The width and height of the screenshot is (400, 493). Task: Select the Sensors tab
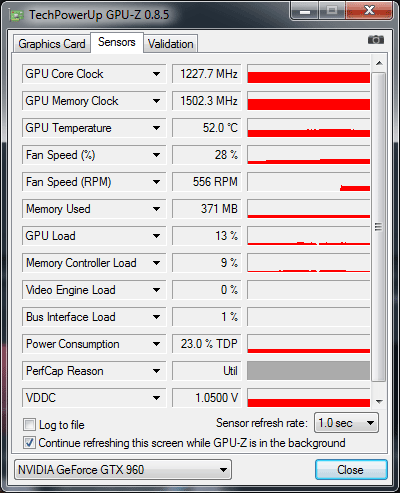[x=117, y=42]
